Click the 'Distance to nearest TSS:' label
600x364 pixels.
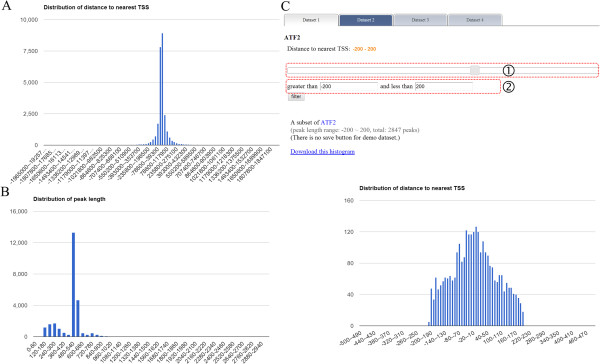318,49
